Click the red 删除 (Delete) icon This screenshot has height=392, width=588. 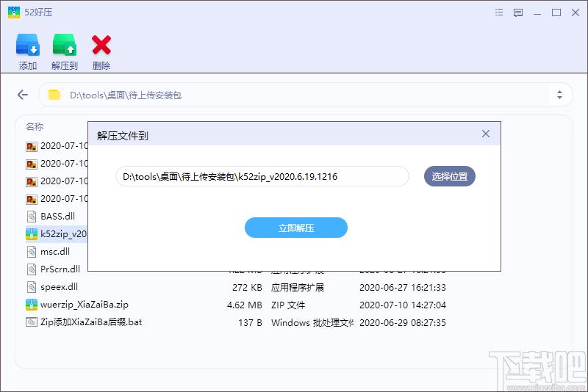pos(101,45)
